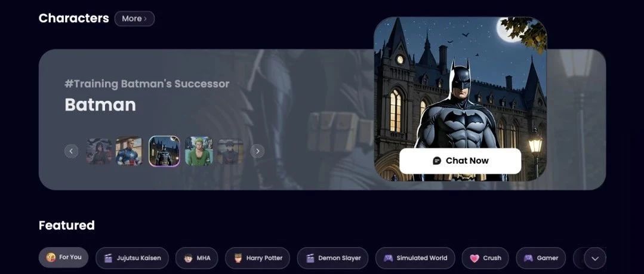Click the previous character arrow in carousel
Viewport: 644px width, 274px height.
tap(71, 151)
